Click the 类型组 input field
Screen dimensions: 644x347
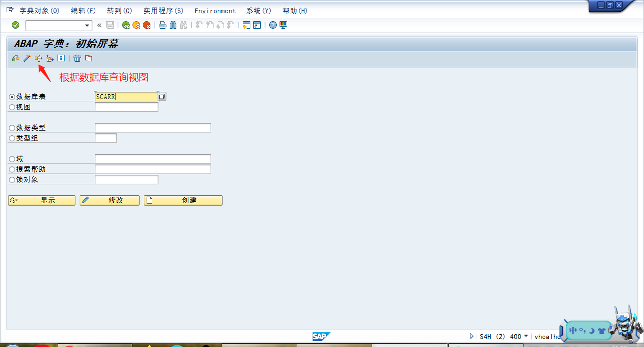tap(106, 138)
